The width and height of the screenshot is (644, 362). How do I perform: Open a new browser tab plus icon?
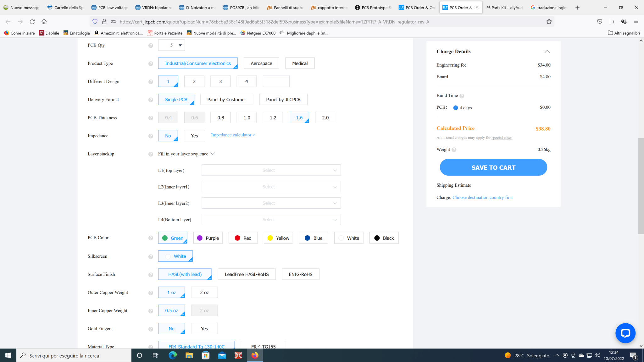577,8
